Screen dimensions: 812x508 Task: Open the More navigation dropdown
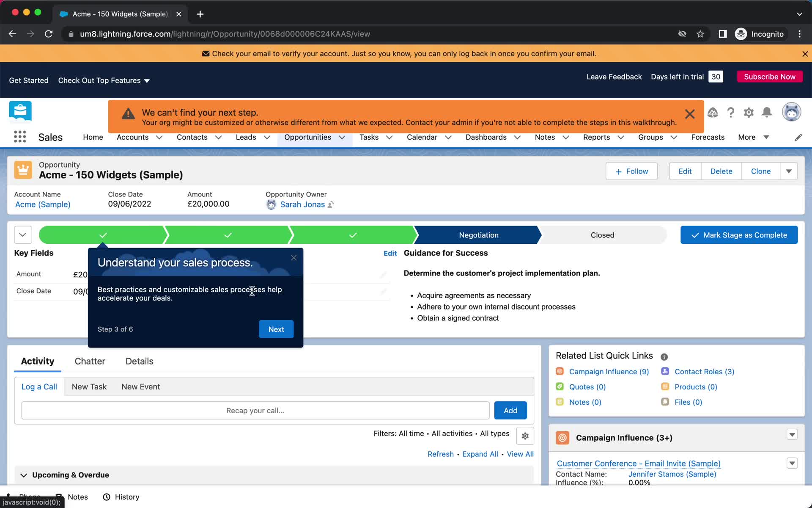pos(753,137)
